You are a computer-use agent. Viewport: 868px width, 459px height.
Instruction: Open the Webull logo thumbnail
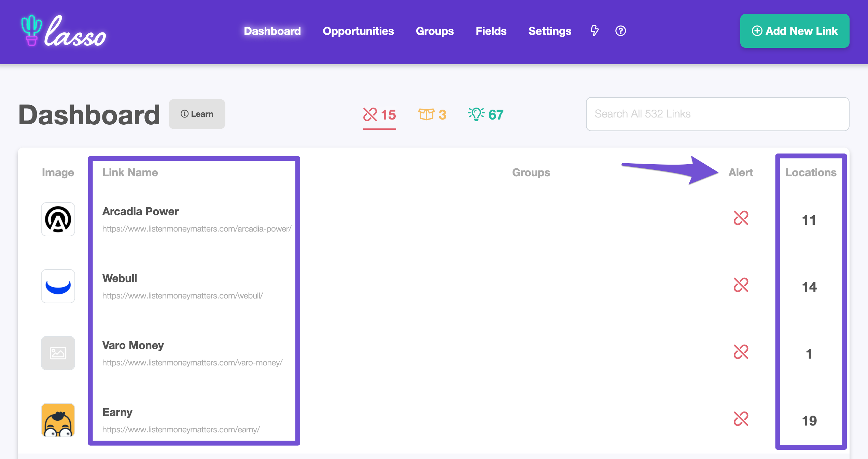(x=58, y=286)
